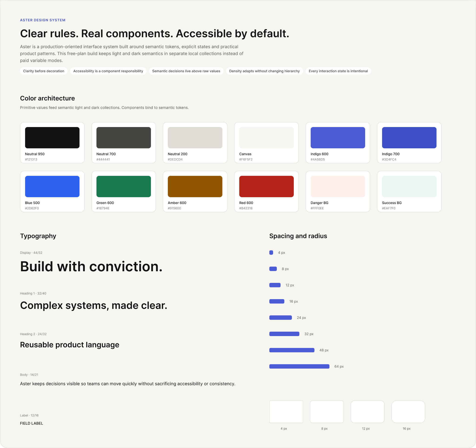Click the 'Clarity before decoration' pill
This screenshot has height=448, width=476.
(x=43, y=71)
